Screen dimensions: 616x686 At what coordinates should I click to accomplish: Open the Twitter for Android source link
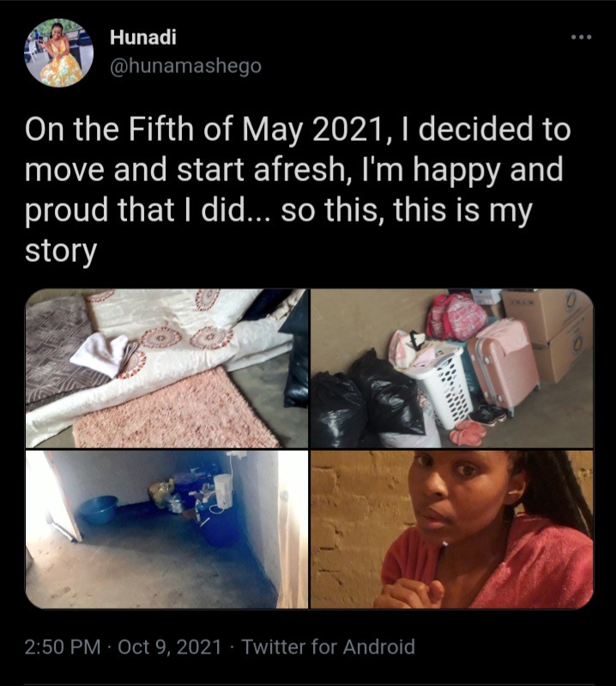click(329, 647)
